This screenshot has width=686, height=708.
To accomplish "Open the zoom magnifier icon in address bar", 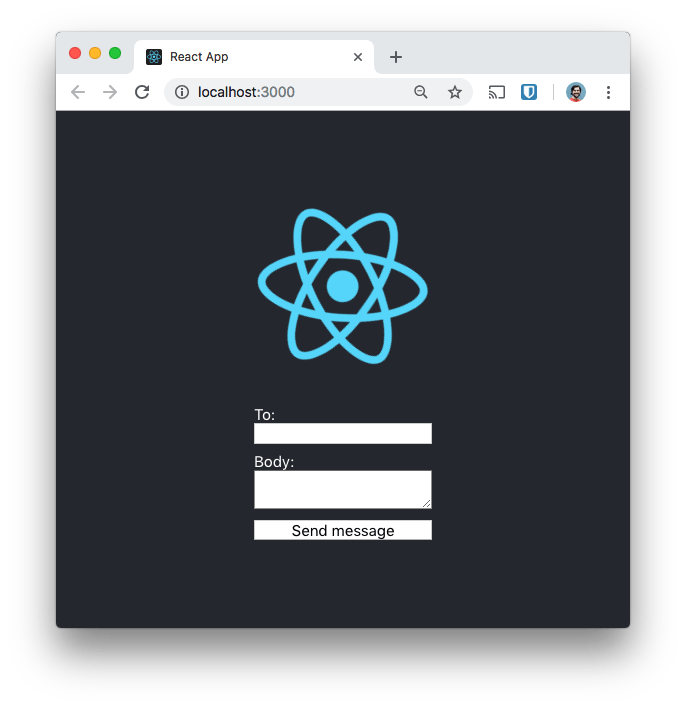I will click(x=420, y=92).
